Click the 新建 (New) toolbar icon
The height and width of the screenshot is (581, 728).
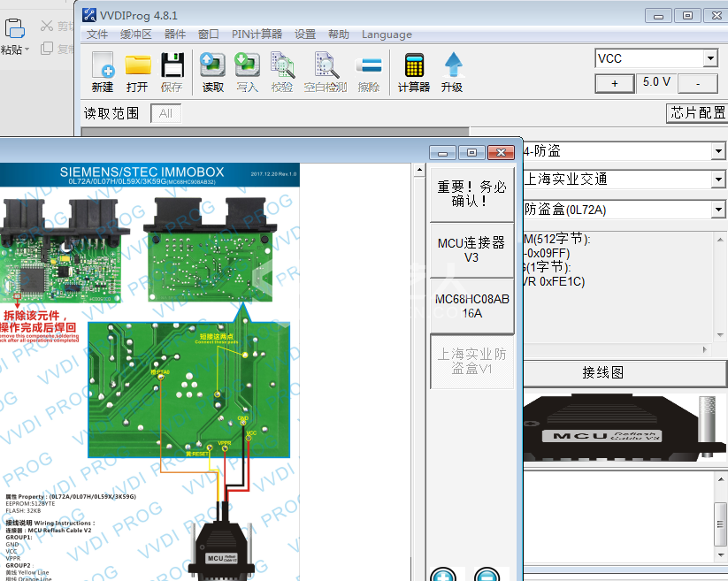click(103, 65)
